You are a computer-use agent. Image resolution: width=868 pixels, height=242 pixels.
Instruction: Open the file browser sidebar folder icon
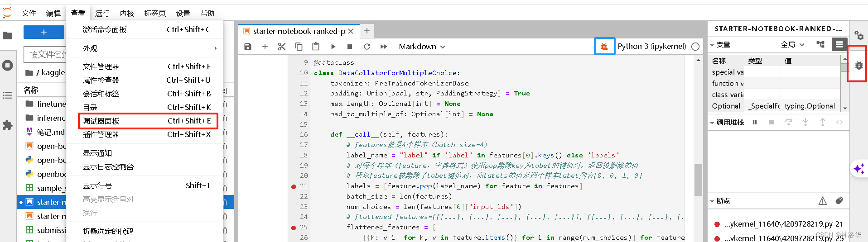point(7,35)
